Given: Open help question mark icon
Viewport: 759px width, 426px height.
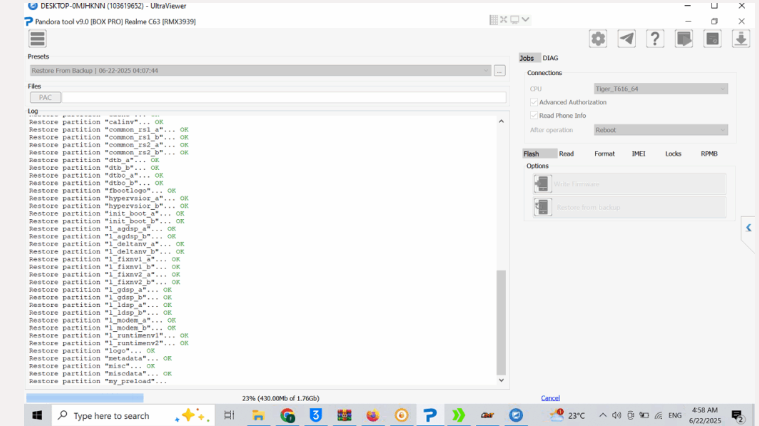Looking at the screenshot, I should pyautogui.click(x=655, y=39).
